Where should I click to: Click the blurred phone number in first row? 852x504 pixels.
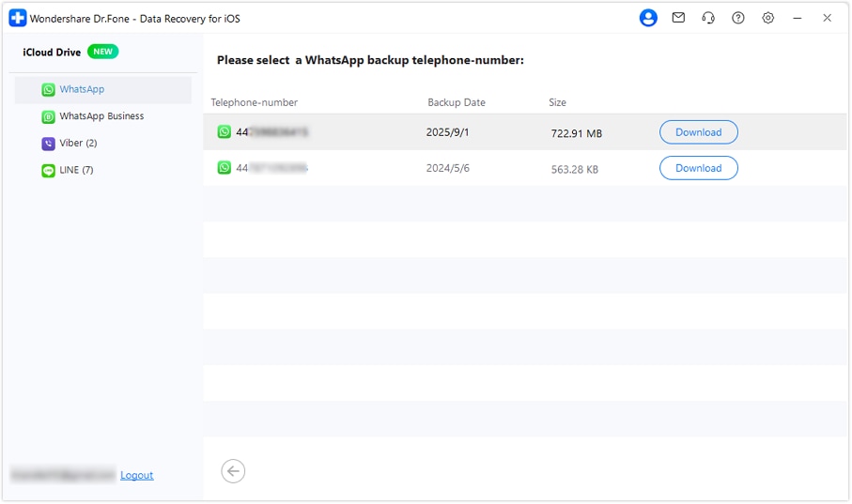tap(272, 132)
